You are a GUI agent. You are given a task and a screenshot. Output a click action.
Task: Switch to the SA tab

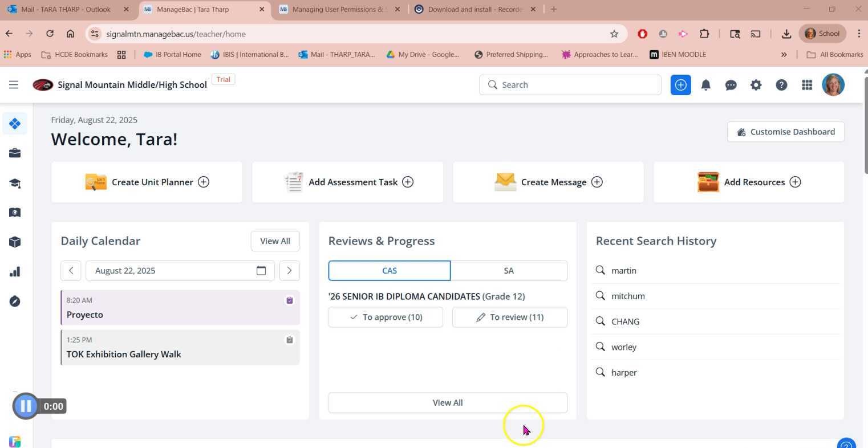(509, 271)
